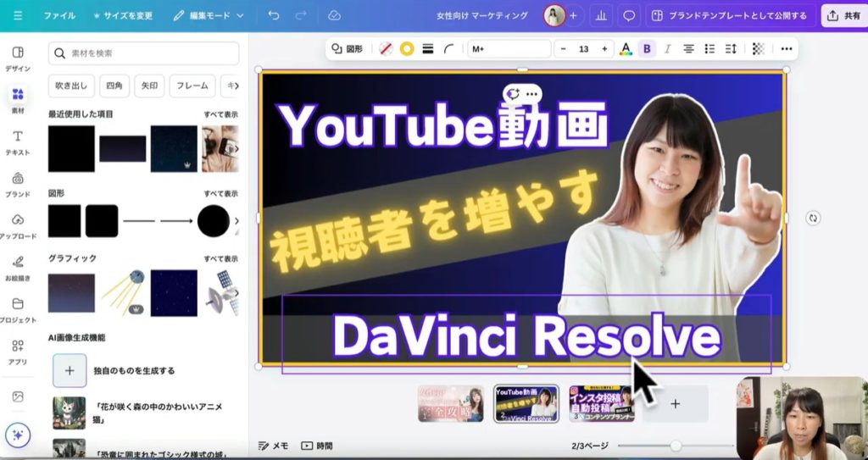Select the 吹き出し category chip
Viewport: 868px width, 460px height.
click(x=70, y=86)
